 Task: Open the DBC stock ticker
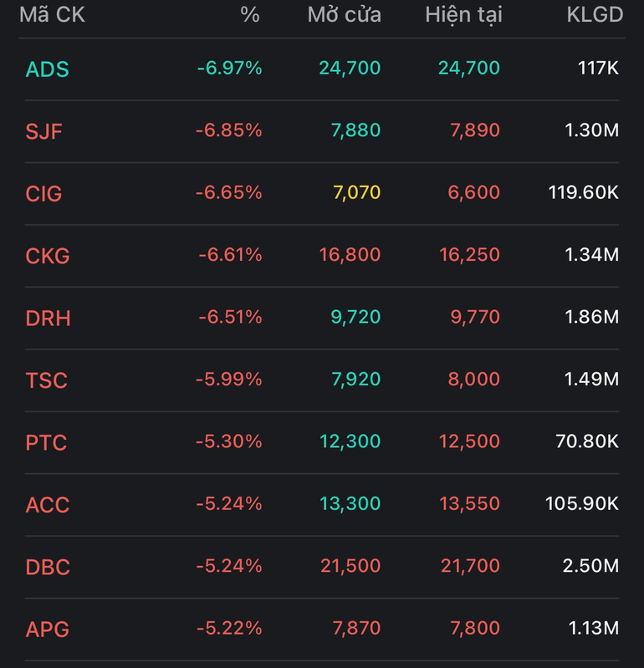point(48,567)
